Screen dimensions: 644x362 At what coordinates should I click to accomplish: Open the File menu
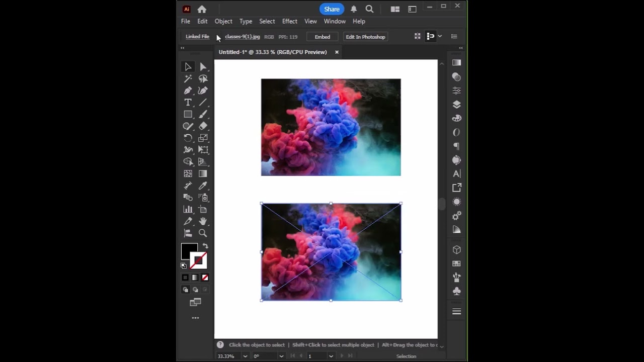[186, 21]
